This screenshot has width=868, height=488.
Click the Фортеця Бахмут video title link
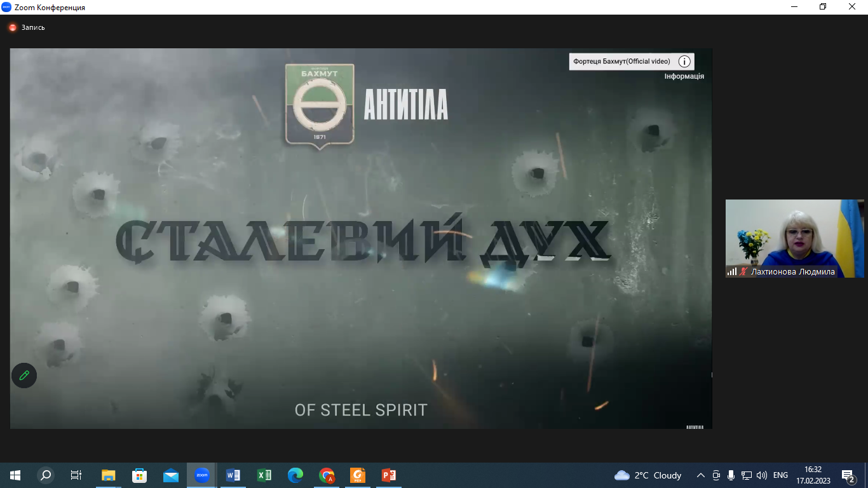click(x=621, y=62)
